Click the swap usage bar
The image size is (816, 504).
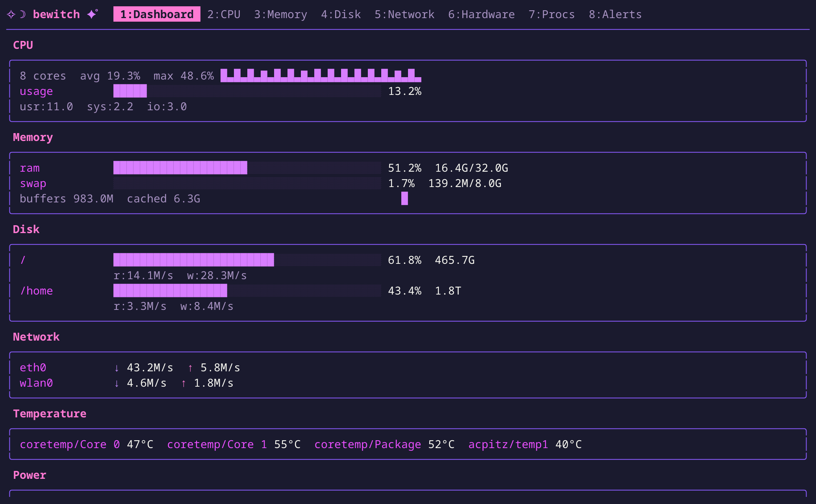point(247,183)
